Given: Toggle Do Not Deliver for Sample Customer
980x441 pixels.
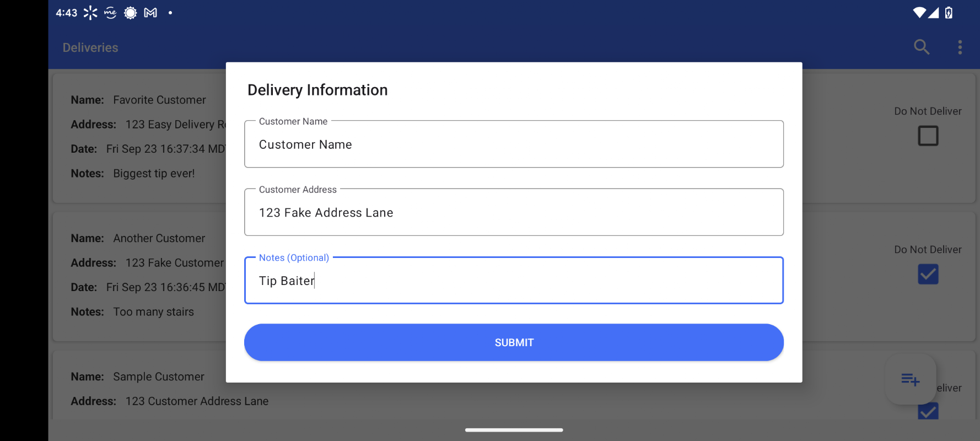Looking at the screenshot, I should (928, 411).
